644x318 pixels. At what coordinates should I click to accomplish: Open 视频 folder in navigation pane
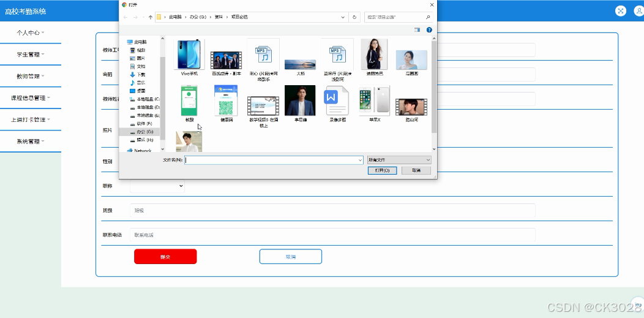(x=138, y=50)
